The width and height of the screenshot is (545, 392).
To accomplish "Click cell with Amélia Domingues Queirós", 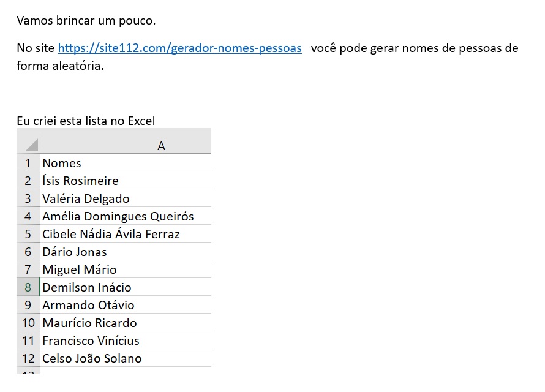I will pos(126,216).
